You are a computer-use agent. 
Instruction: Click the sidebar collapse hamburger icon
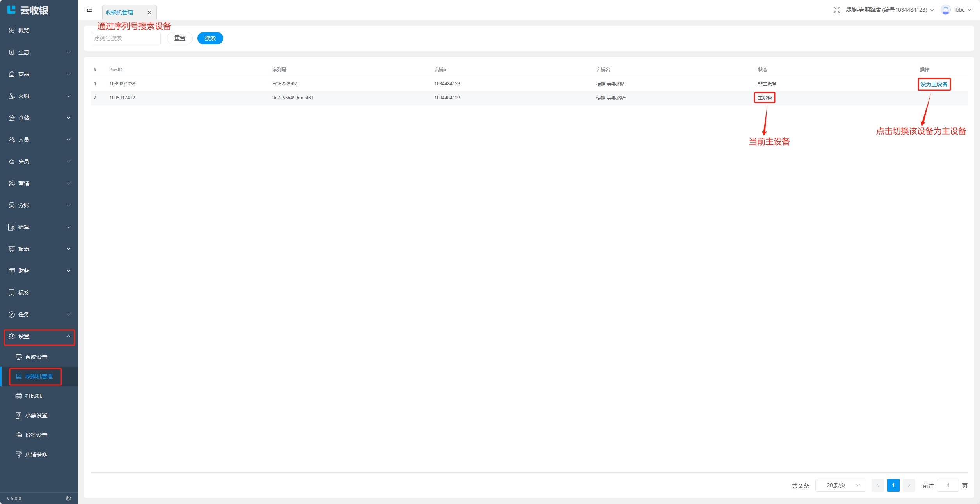[x=89, y=10]
